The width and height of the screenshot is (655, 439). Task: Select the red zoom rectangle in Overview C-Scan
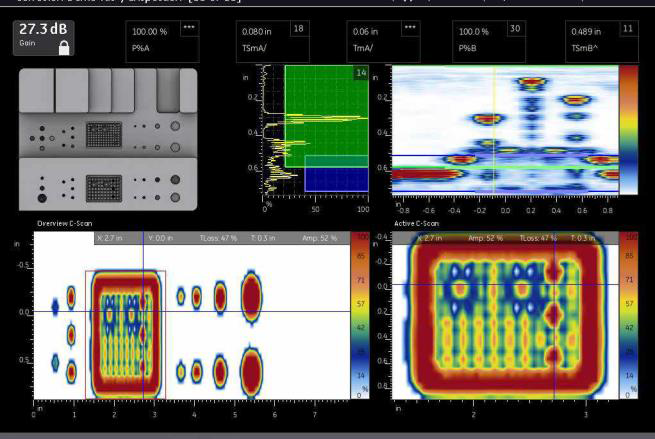pos(125,335)
